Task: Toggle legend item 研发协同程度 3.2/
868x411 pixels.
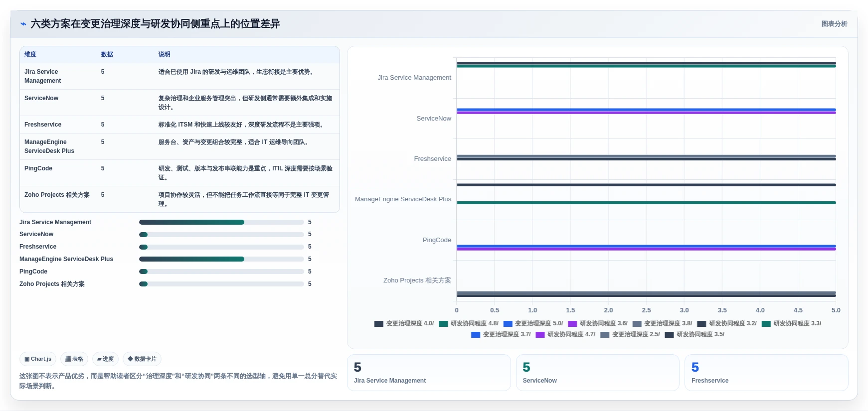Action: pyautogui.click(x=727, y=323)
